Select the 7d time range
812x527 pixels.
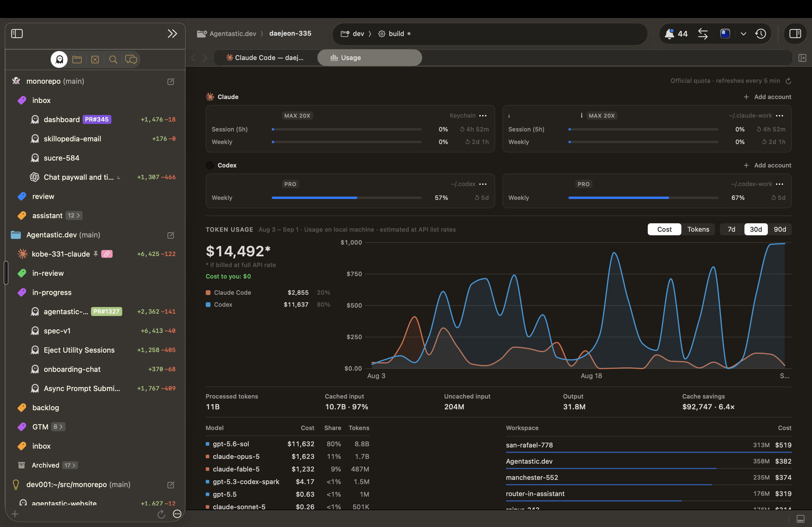point(732,229)
